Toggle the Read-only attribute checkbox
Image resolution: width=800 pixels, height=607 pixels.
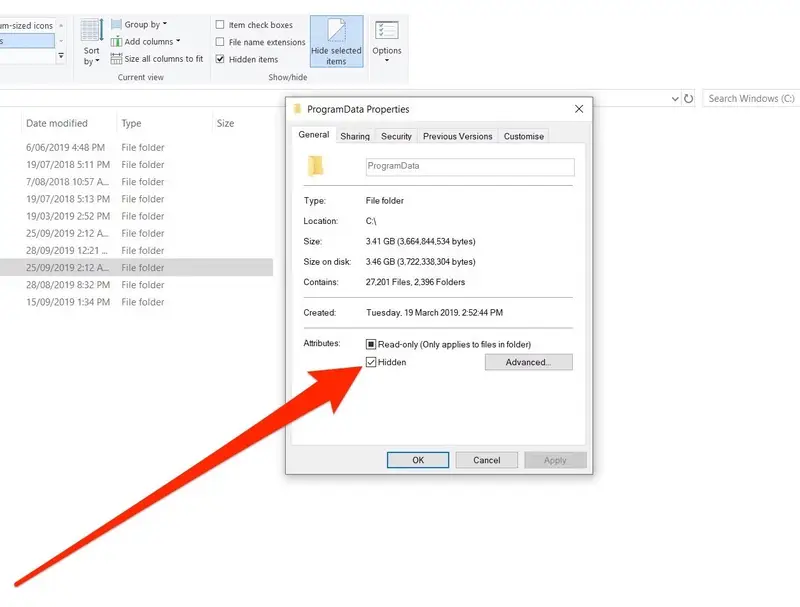(371, 344)
